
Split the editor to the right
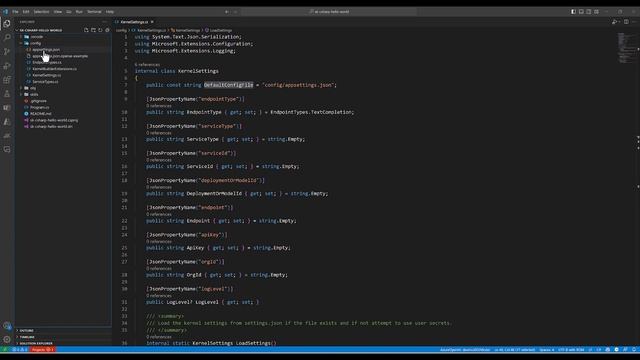[x=626, y=22]
